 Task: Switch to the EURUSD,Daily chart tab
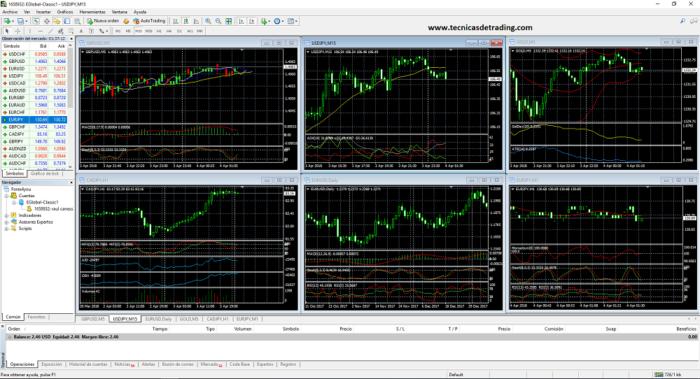[158, 319]
